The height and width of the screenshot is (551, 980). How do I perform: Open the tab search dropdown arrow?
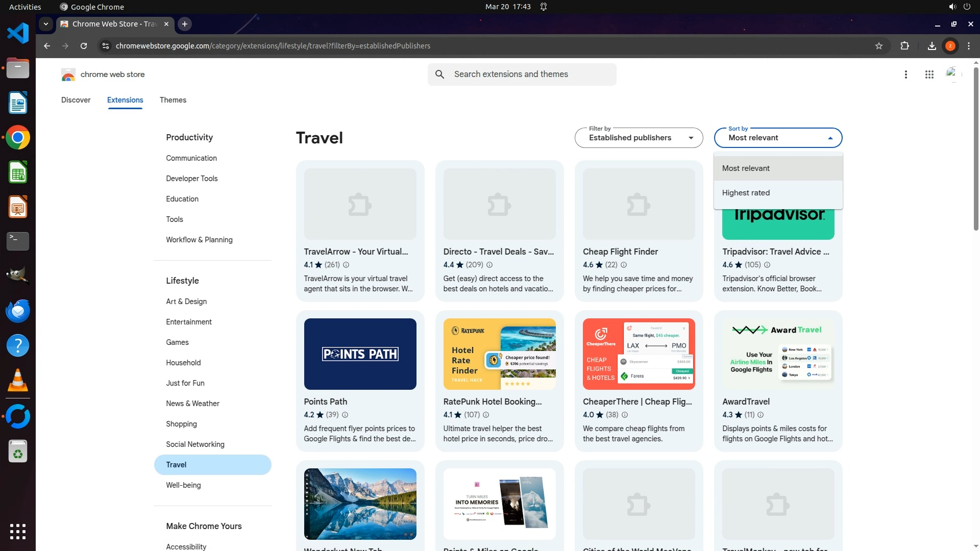[46, 24]
